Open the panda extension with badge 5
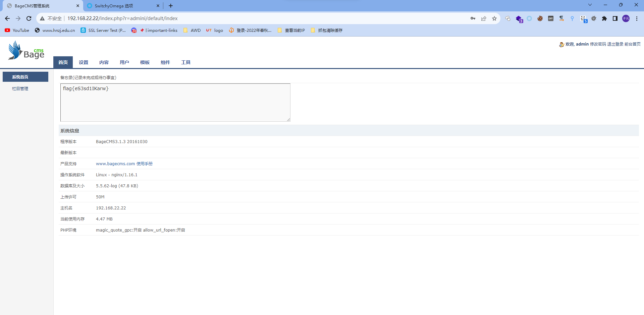 coord(584,19)
